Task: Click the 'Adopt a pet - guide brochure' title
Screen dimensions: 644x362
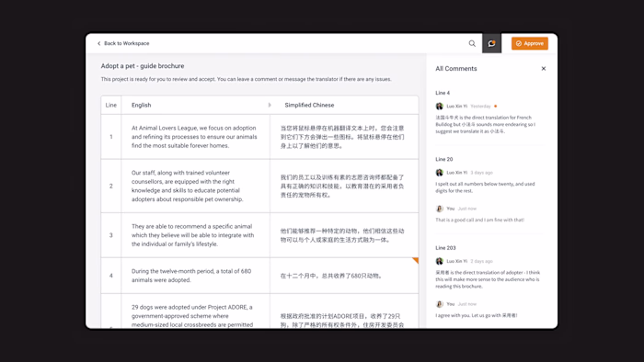Action: 143,66
